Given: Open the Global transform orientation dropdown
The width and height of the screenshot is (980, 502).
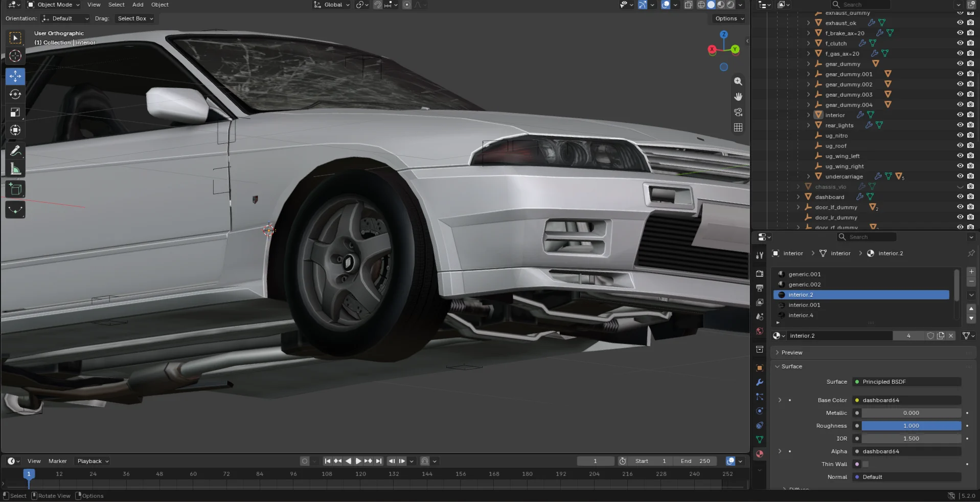Looking at the screenshot, I should coord(331,5).
